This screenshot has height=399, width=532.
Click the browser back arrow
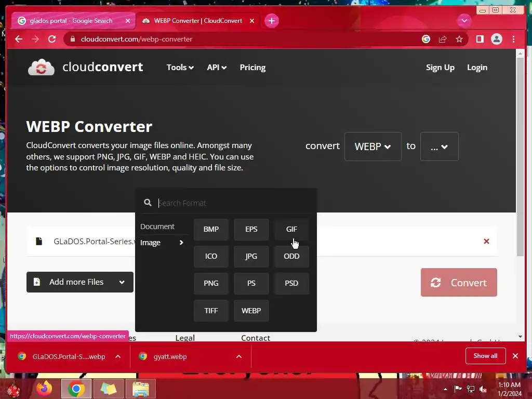19,39
